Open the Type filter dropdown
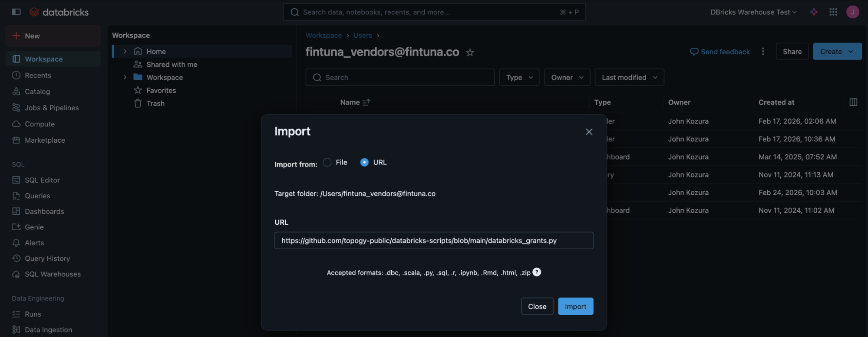Image resolution: width=868 pixels, height=337 pixels. point(519,77)
